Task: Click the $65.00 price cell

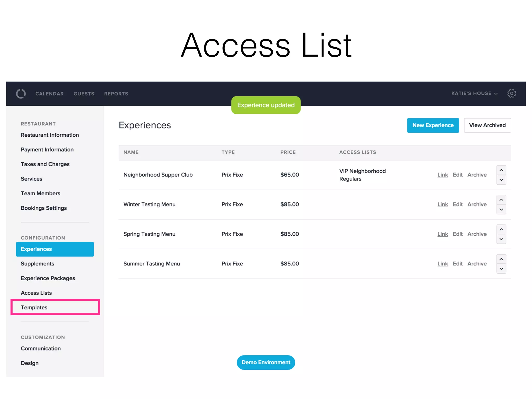Action: coord(290,175)
